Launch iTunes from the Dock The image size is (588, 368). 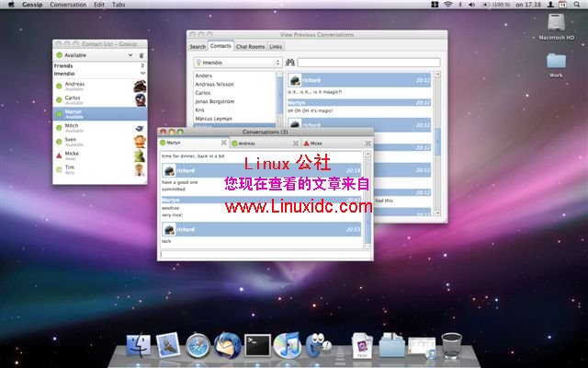(x=288, y=345)
